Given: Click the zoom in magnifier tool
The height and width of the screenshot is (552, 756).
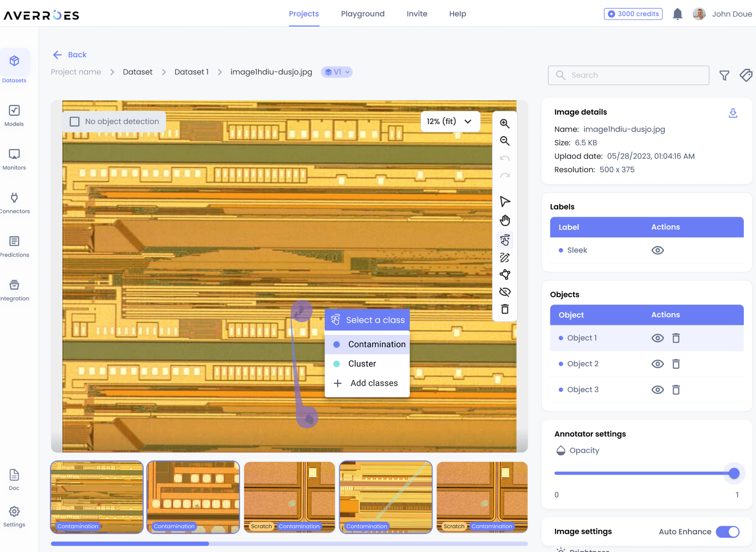Looking at the screenshot, I should pyautogui.click(x=505, y=123).
